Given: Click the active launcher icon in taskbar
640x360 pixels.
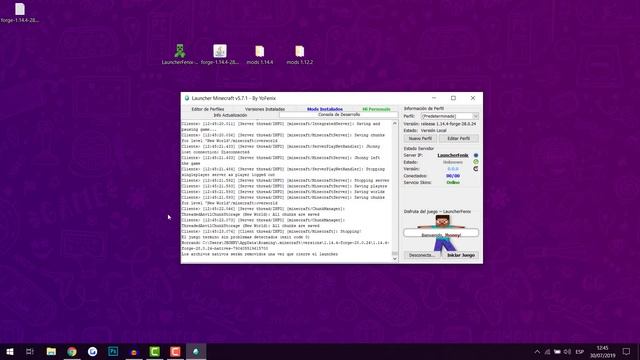Looking at the screenshot, I should pyautogui.click(x=196, y=351).
